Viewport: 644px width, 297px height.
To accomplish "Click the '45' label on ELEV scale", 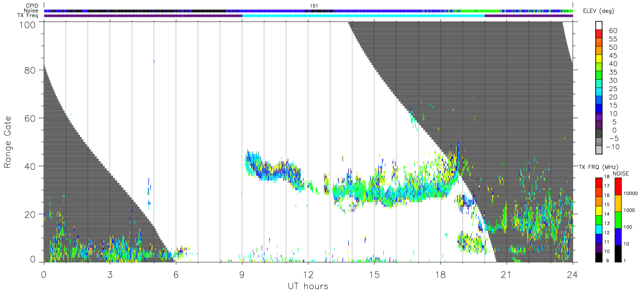I will pos(613,55).
